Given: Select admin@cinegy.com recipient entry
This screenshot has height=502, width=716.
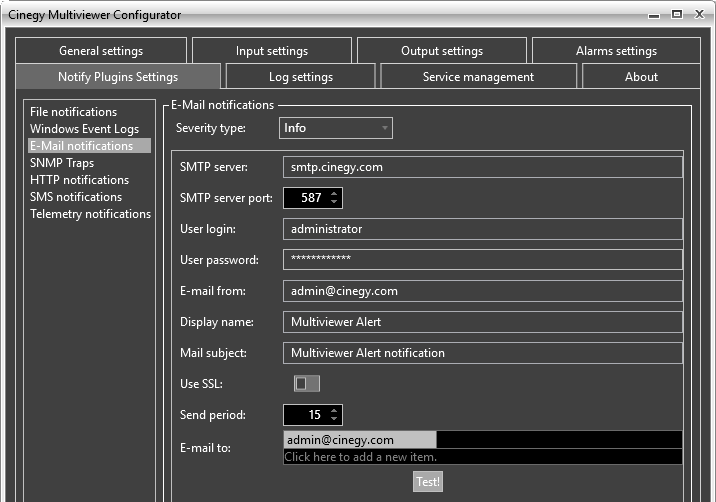Looking at the screenshot, I should point(360,440).
